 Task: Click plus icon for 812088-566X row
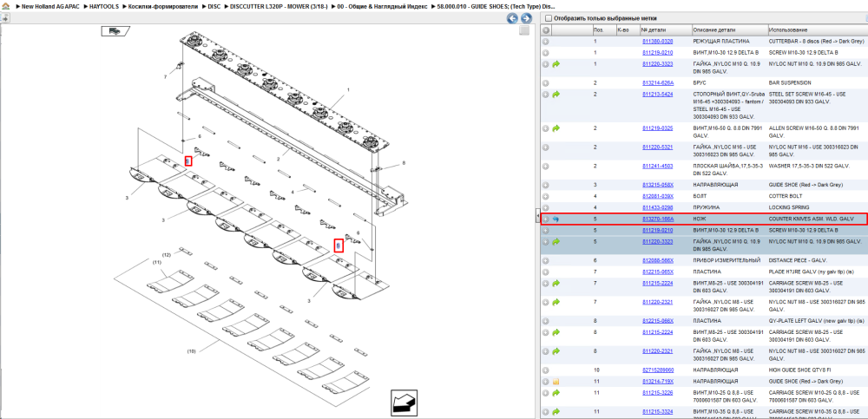(546, 261)
